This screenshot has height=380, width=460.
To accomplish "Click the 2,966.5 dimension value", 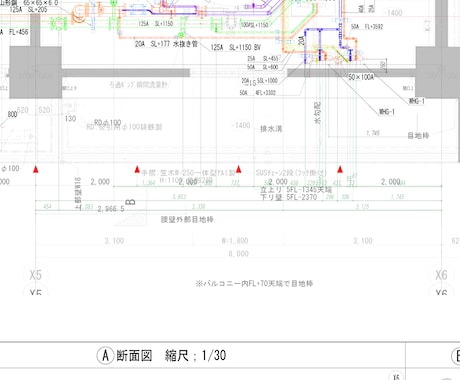I will [111, 209].
